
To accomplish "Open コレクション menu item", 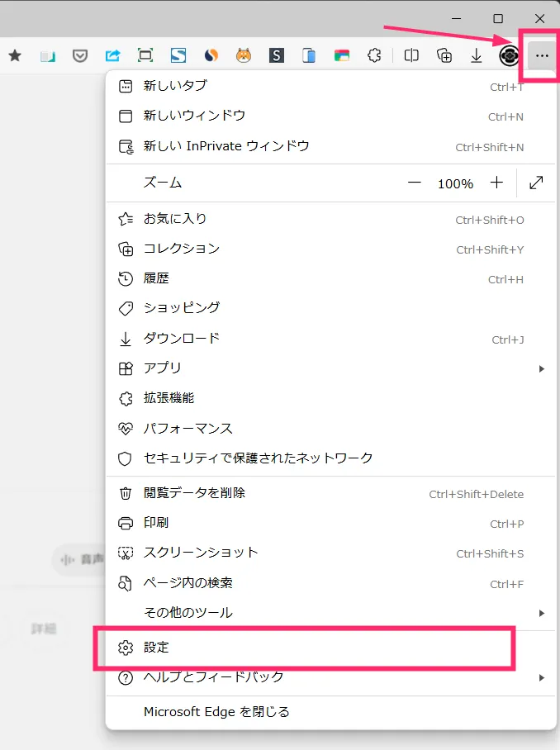I will [330, 249].
